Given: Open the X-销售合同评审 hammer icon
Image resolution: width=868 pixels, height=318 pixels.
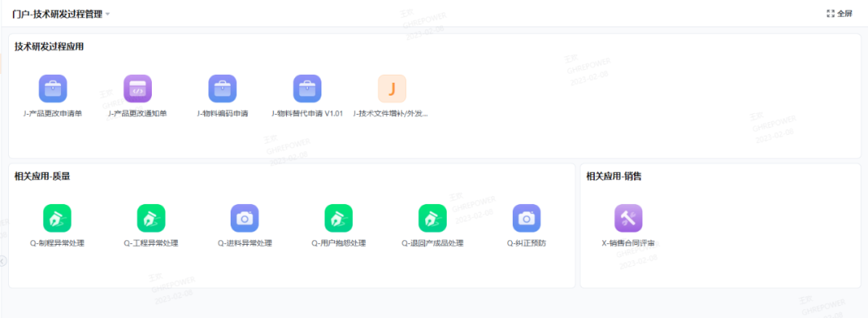Looking at the screenshot, I should pos(628,218).
